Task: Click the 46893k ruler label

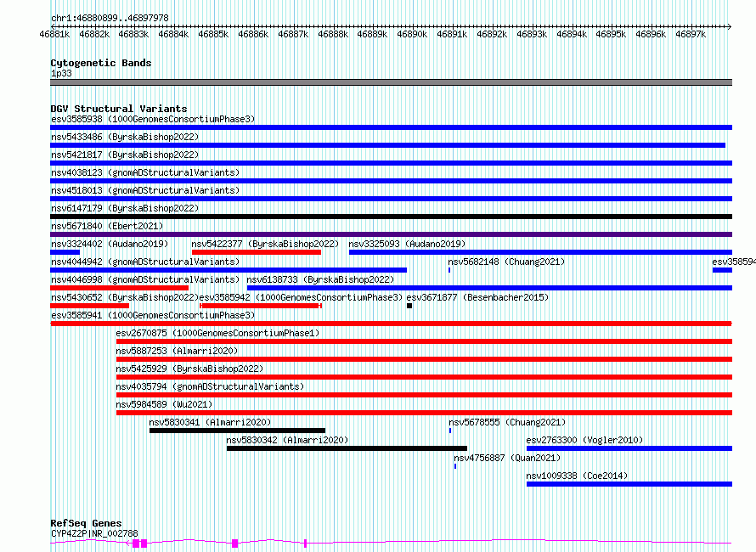Action: click(x=533, y=34)
